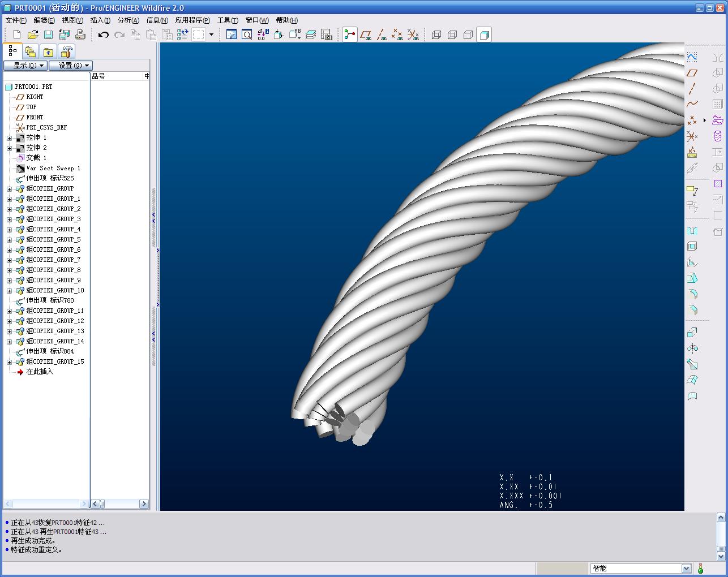Screen dimensions: 728x577
Task: Switch to the Folder Browser navigator tab
Action: click(31, 52)
